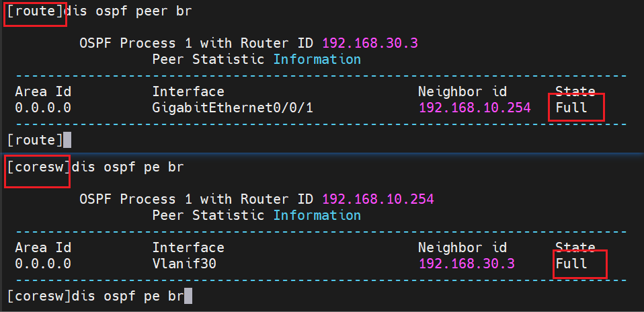Click the Neighbor id 192.168.10.254 value
Viewport: 644px width, 312px height.
pyautogui.click(x=474, y=108)
